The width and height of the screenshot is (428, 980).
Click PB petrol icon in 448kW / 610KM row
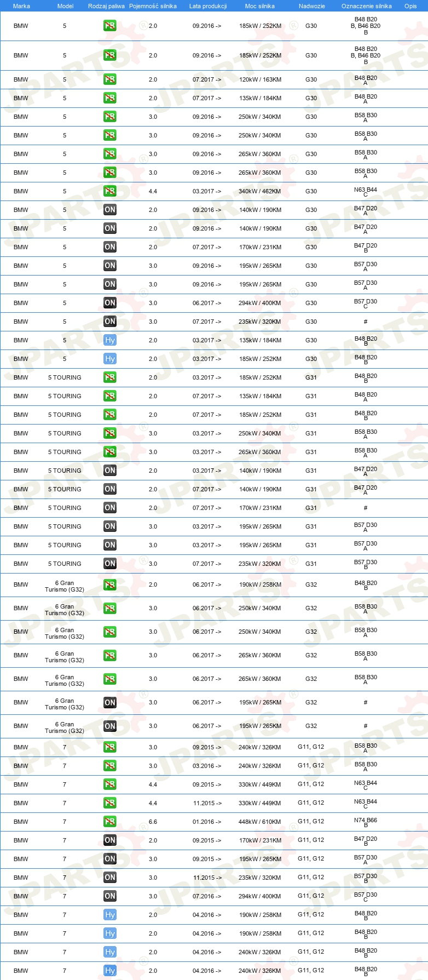pyautogui.click(x=110, y=822)
